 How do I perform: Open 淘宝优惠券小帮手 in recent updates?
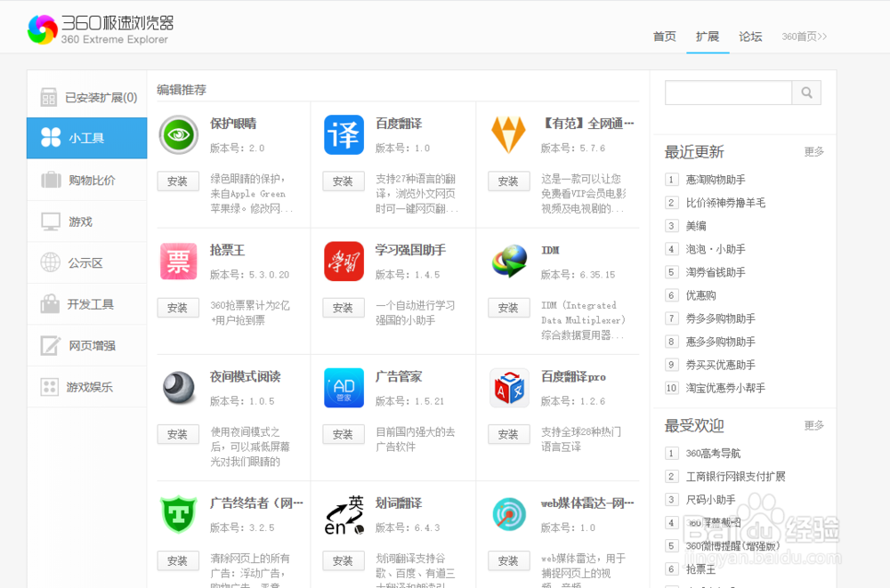coord(725,388)
